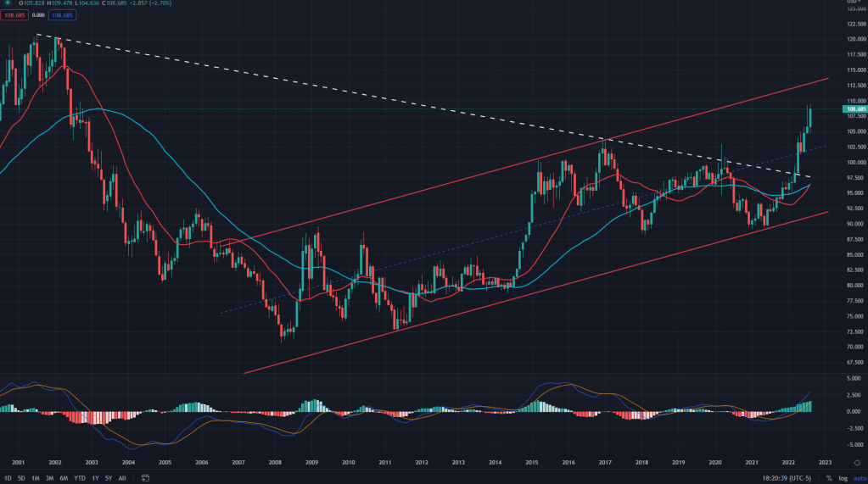
Task: Toggle percent scale mode
Action: (x=829, y=478)
